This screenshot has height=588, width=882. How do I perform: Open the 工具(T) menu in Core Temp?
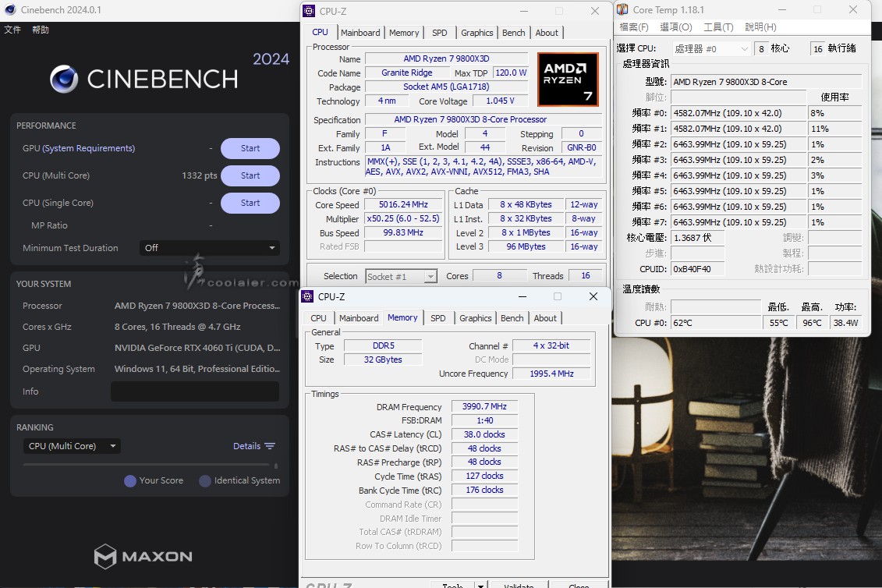718,27
